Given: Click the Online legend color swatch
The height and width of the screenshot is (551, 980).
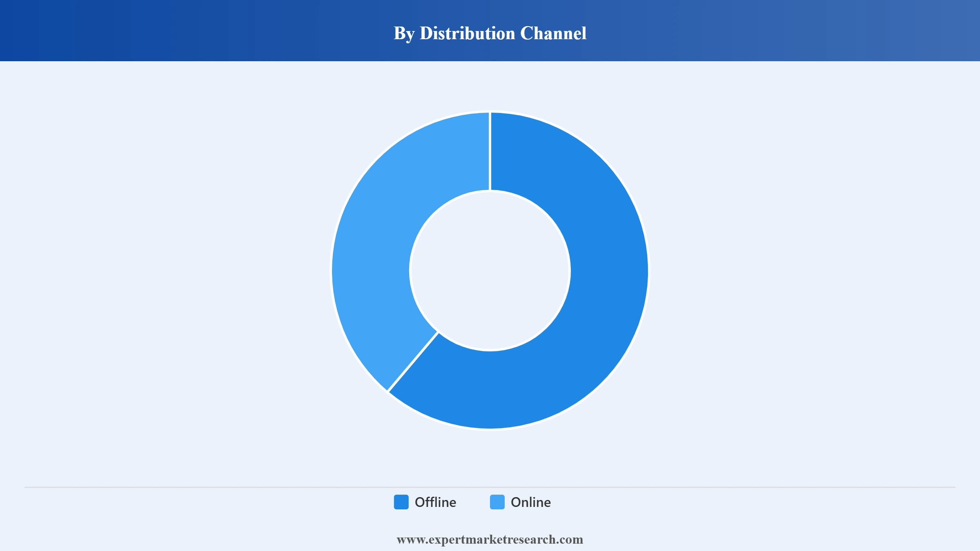Looking at the screenshot, I should 497,502.
